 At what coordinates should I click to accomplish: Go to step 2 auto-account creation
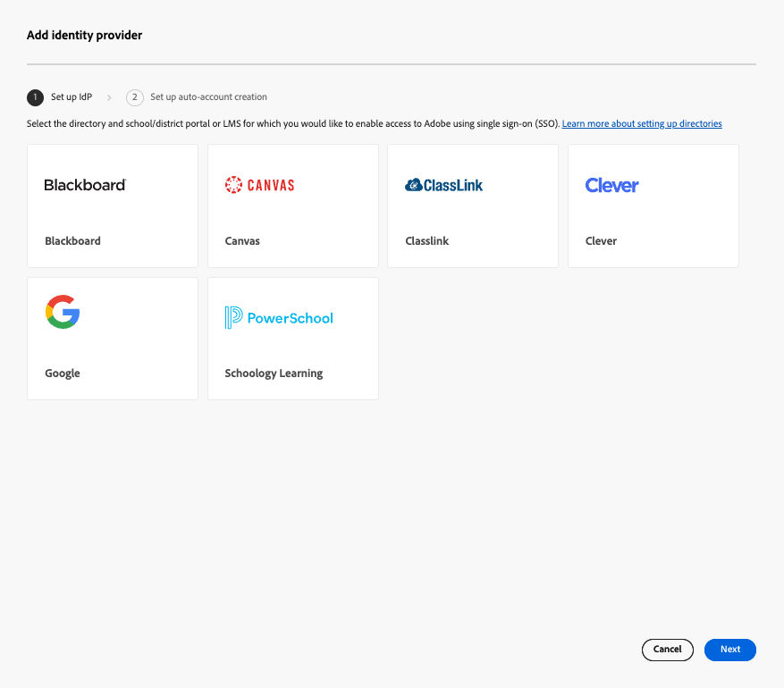[197, 96]
